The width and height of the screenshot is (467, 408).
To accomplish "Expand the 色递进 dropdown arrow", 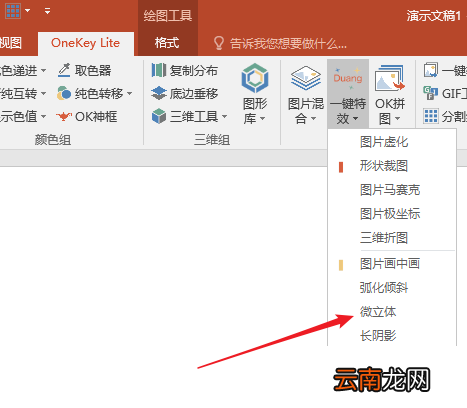I will 43,71.
